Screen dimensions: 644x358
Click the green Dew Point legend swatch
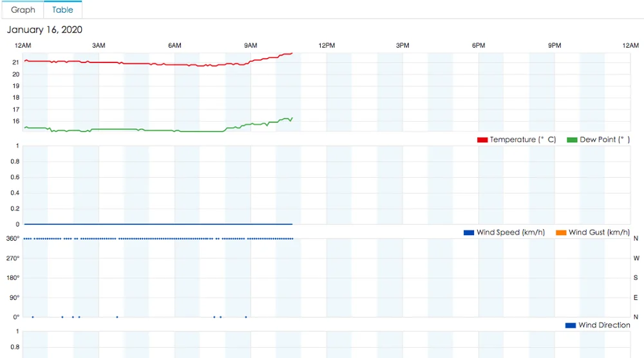[x=572, y=140]
